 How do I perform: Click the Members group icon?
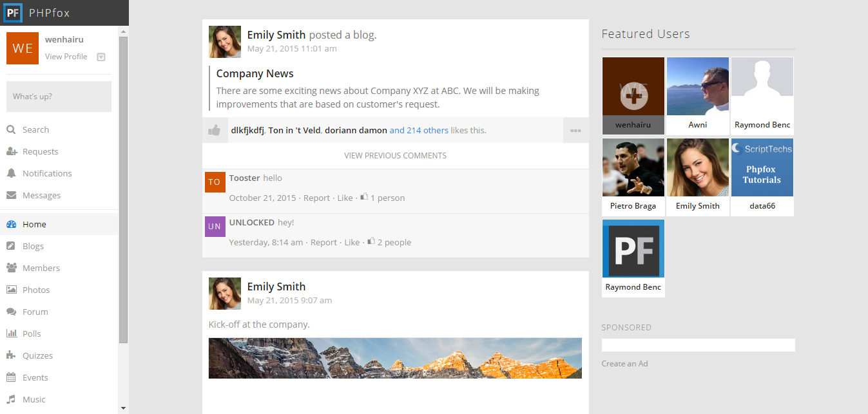coord(11,268)
